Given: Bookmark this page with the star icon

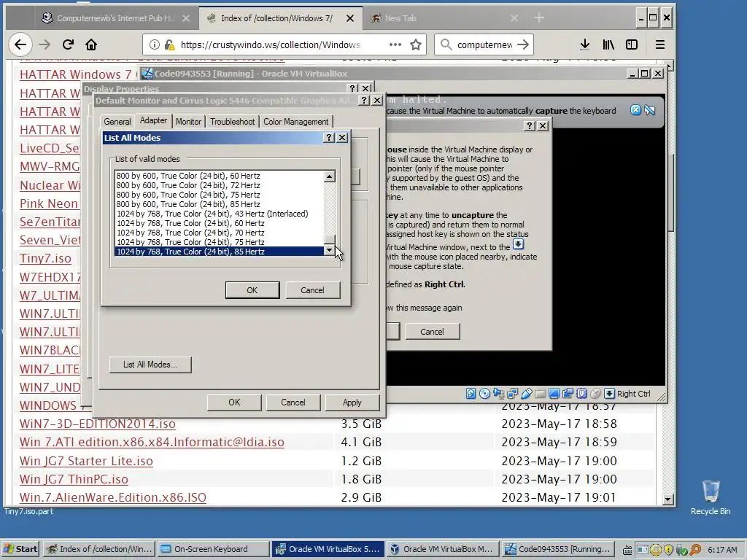Looking at the screenshot, I should (415, 44).
